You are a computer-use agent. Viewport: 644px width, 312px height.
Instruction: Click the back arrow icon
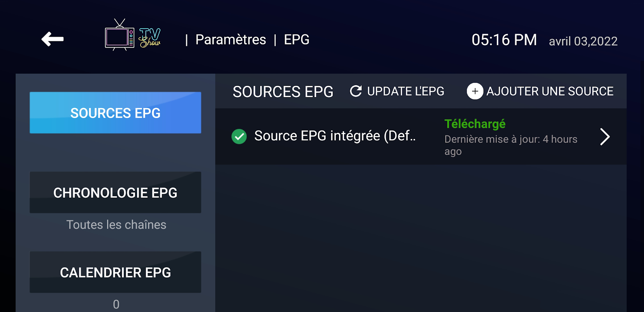point(53,39)
